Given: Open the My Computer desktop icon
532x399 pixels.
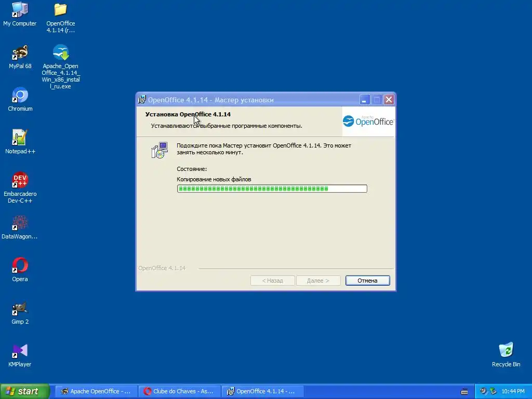Looking at the screenshot, I should click(20, 15).
